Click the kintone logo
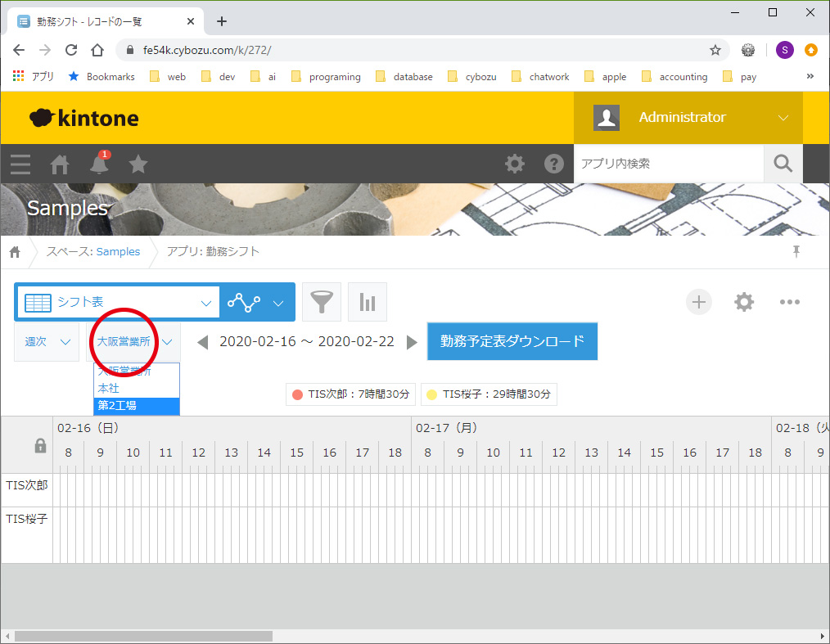Image resolution: width=830 pixels, height=644 pixels. pos(84,118)
